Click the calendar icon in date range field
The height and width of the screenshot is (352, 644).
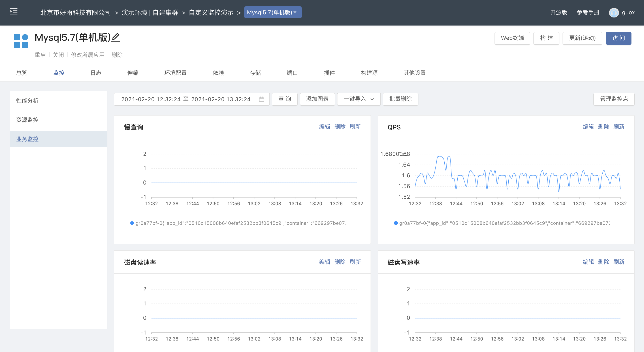[262, 99]
